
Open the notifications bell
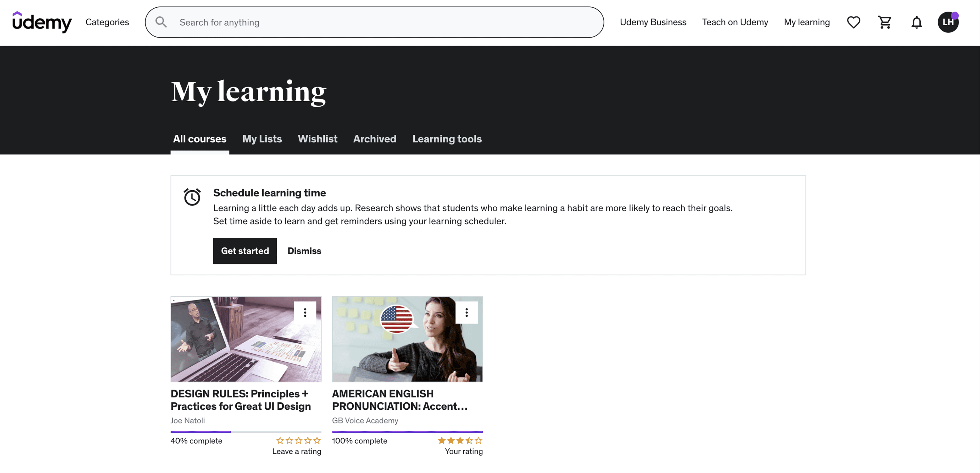[x=916, y=22]
